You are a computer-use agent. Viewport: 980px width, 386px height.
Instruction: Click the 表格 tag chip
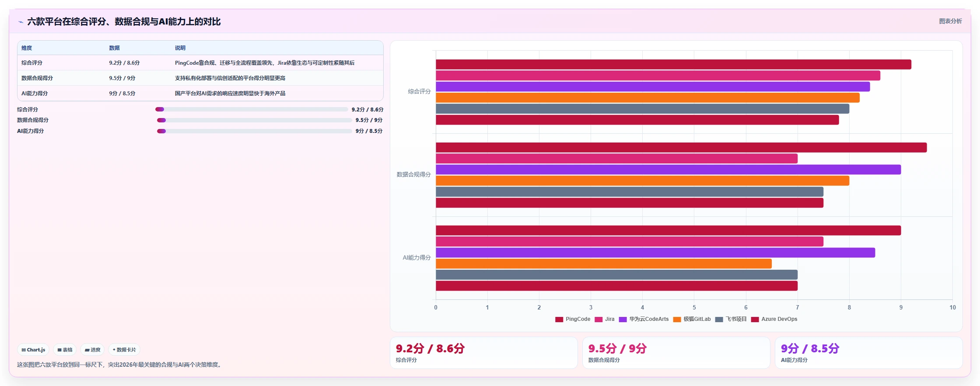[x=65, y=350]
